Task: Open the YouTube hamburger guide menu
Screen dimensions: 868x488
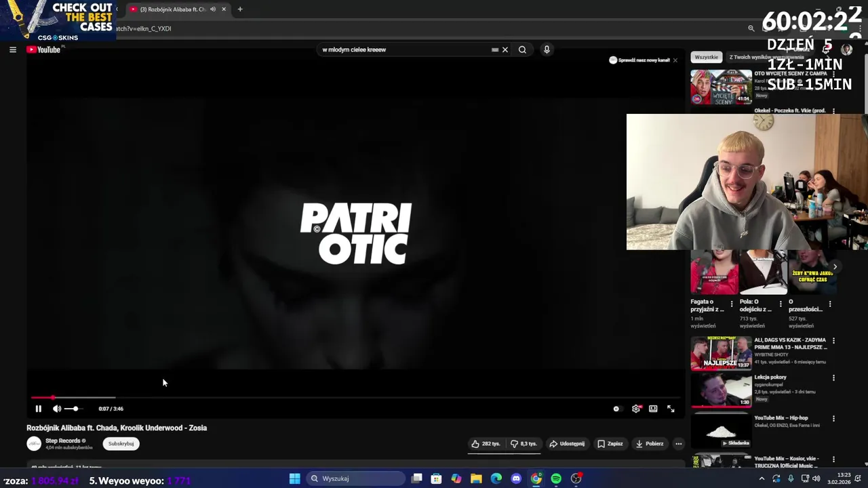Action: 12,49
